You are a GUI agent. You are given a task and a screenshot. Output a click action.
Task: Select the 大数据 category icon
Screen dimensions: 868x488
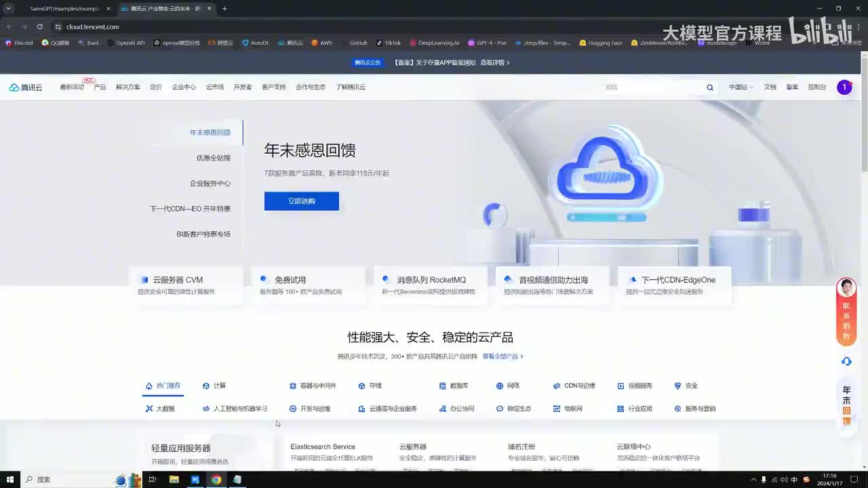tap(149, 409)
